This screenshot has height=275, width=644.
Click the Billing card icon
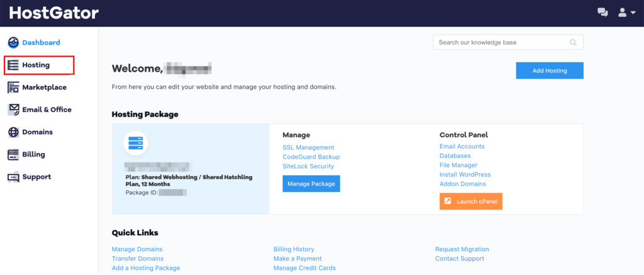click(14, 155)
